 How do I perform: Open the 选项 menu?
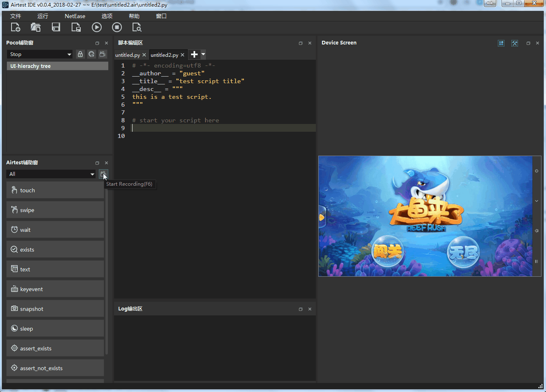tap(107, 16)
